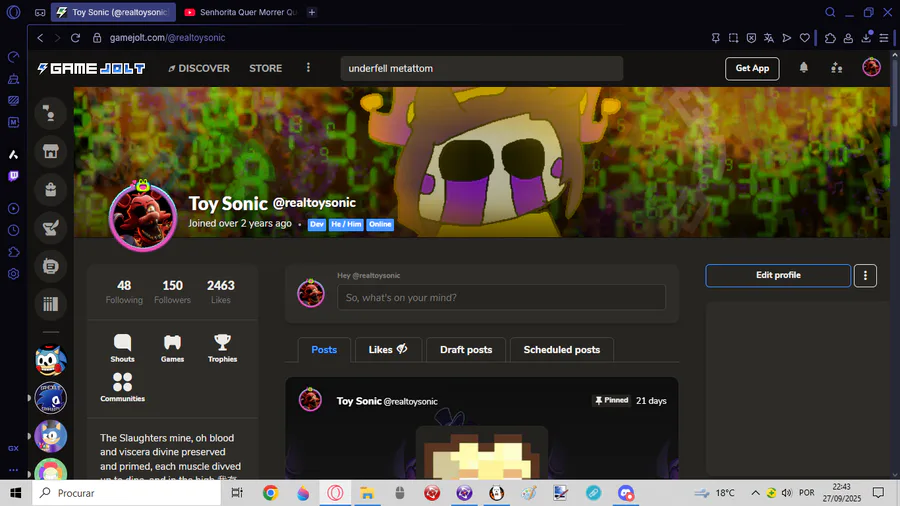View profile Trophies
Viewport: 900px width, 506px height.
222,348
